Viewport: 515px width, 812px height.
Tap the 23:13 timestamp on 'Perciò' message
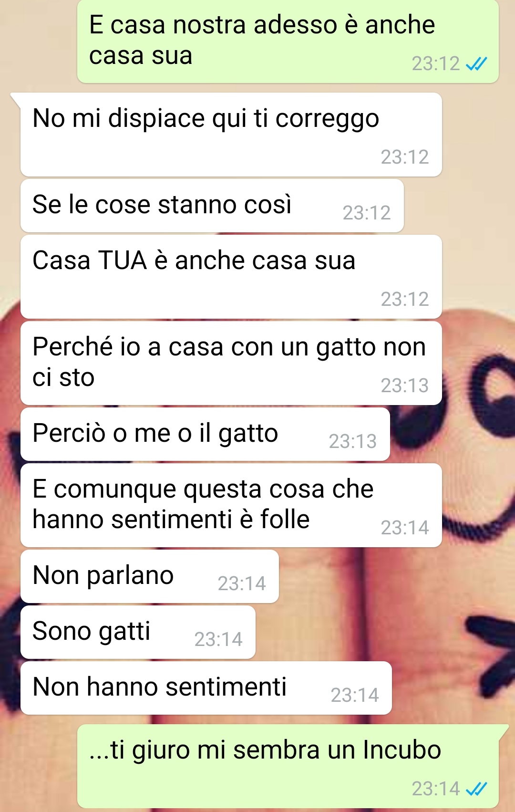[x=353, y=441]
